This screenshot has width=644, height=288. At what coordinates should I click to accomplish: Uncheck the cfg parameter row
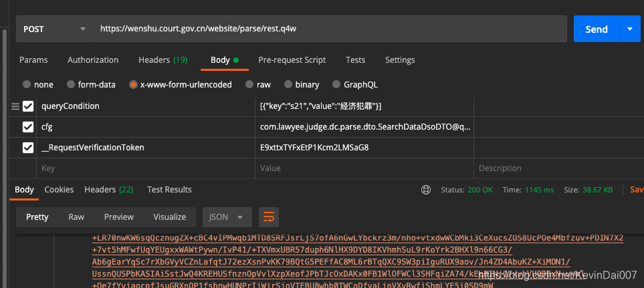pyautogui.click(x=28, y=127)
